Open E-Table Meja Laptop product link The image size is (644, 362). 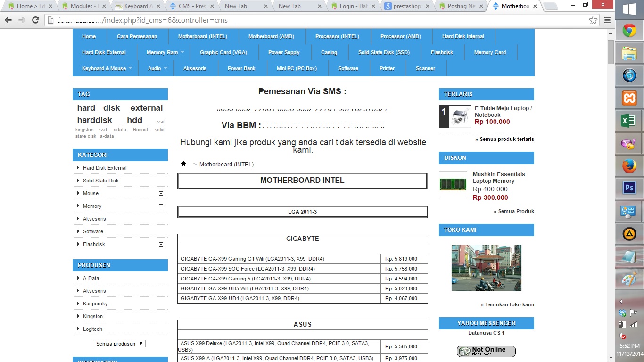503,112
